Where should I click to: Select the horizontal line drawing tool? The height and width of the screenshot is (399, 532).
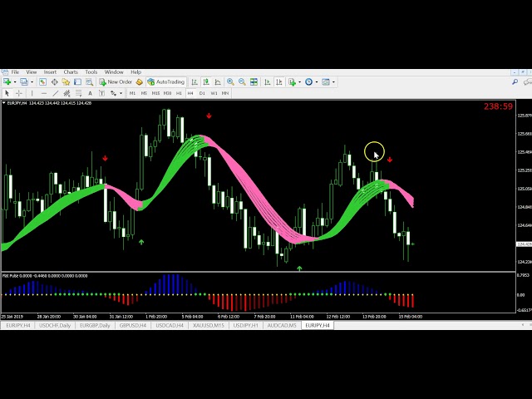pos(44,93)
